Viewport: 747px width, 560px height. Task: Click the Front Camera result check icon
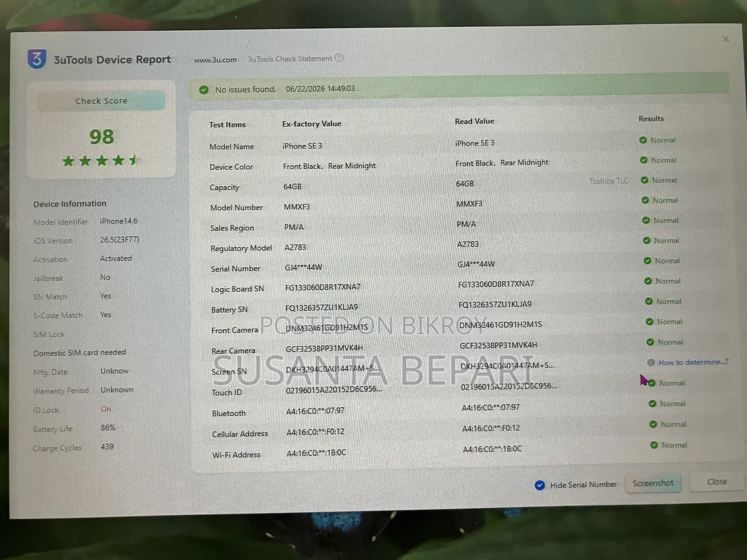649,322
